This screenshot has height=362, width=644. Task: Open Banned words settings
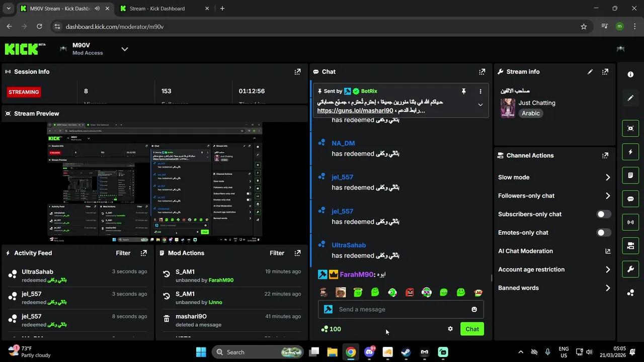[x=554, y=288]
